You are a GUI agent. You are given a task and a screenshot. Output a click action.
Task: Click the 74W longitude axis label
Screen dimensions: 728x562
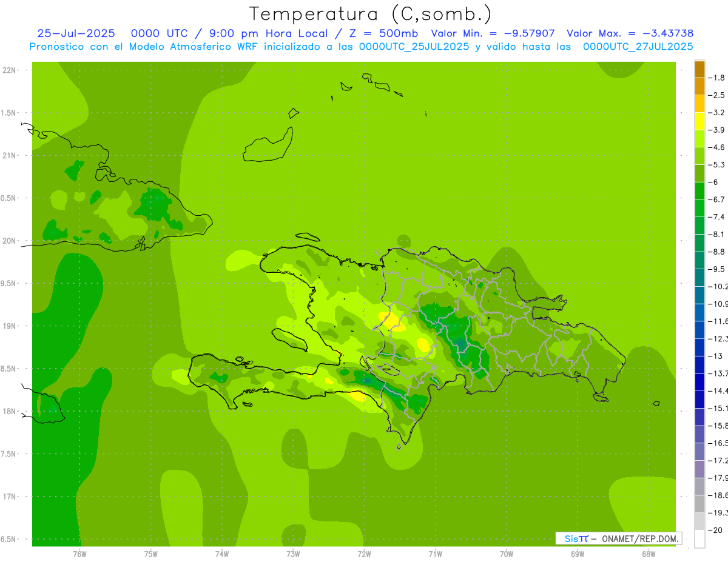[x=222, y=554]
